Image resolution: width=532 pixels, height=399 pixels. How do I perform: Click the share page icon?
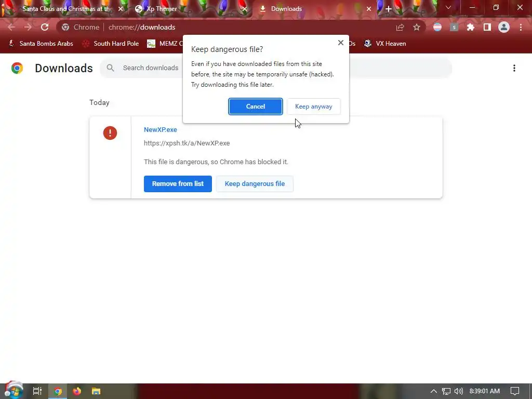click(x=400, y=27)
